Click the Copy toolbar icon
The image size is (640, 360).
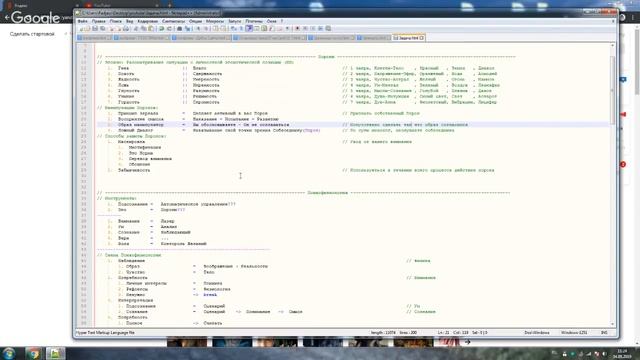[144, 29]
